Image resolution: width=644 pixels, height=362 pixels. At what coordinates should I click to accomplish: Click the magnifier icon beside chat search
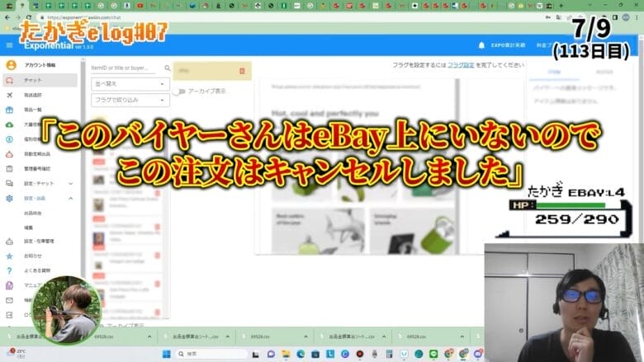tap(167, 68)
